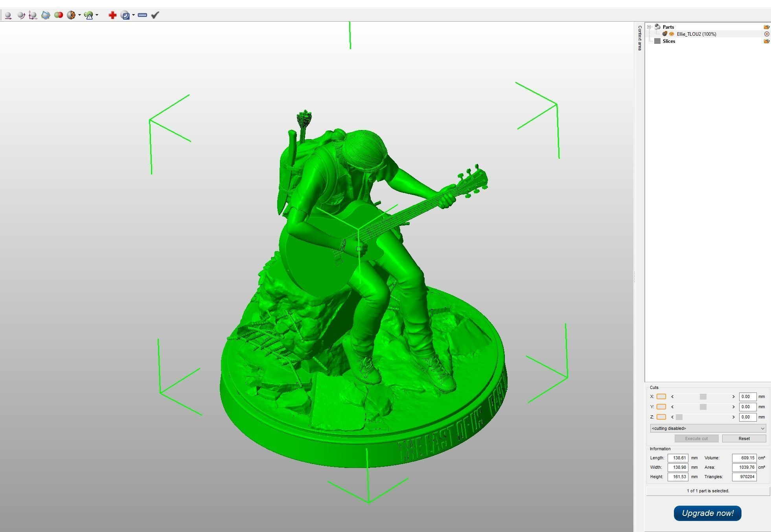Collapse the Parts tree node

650,27
